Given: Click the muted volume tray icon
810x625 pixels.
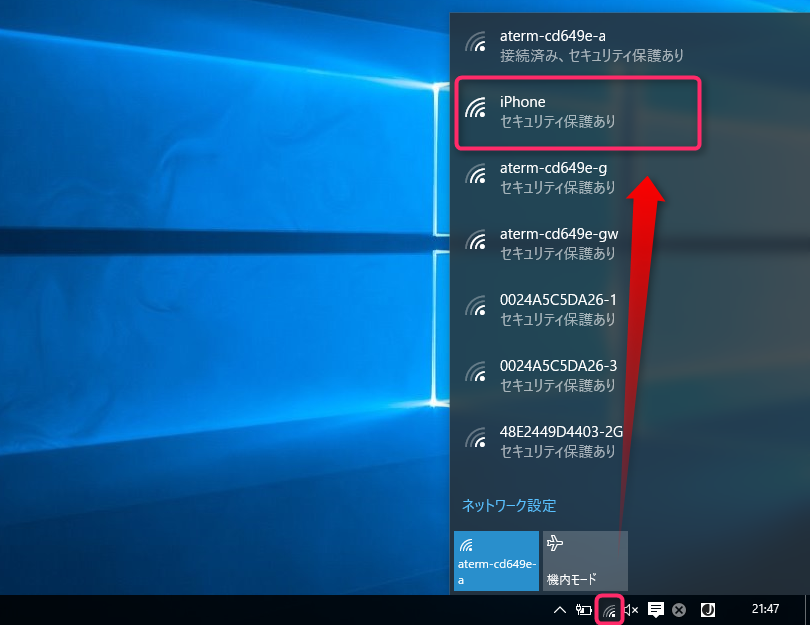Looking at the screenshot, I should point(631,611).
